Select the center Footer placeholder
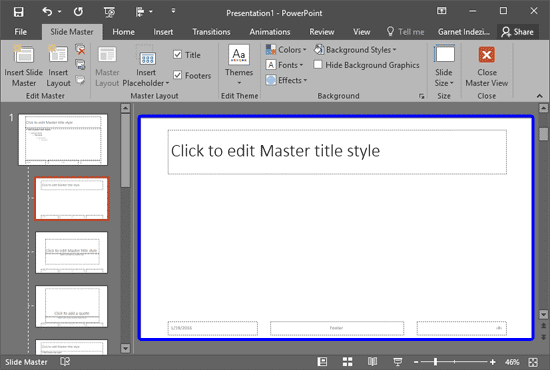Viewport: 550px width, 370px height. coord(337,328)
